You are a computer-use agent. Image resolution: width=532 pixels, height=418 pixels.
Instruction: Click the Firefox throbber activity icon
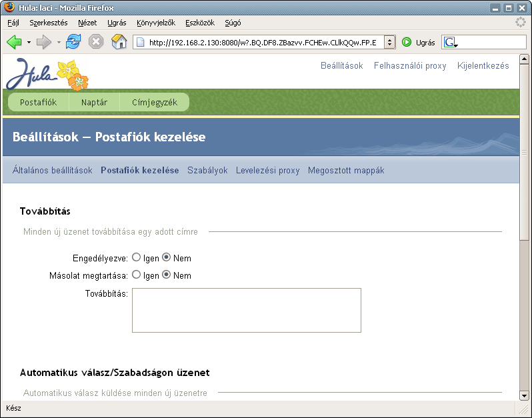pos(521,23)
